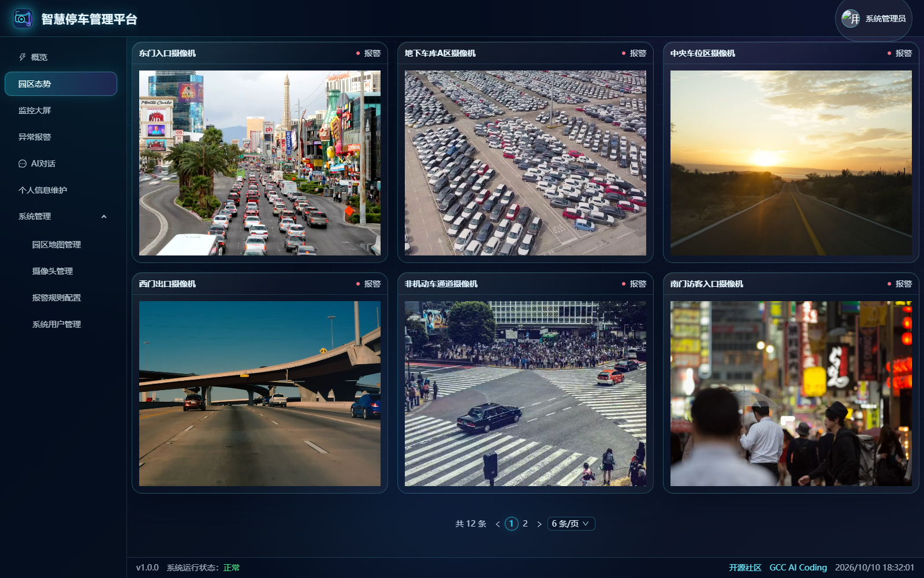
Task: Open the 6 条/页 page size dropdown
Action: coord(571,524)
